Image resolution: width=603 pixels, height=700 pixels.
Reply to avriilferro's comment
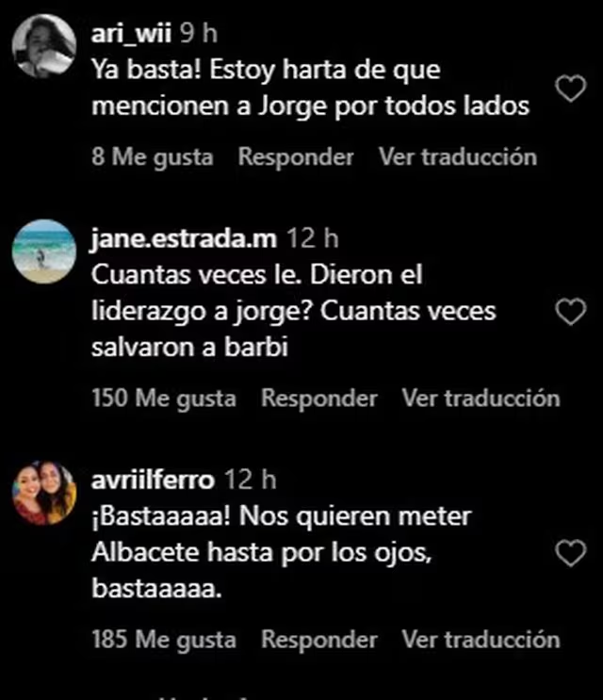pyautogui.click(x=319, y=640)
